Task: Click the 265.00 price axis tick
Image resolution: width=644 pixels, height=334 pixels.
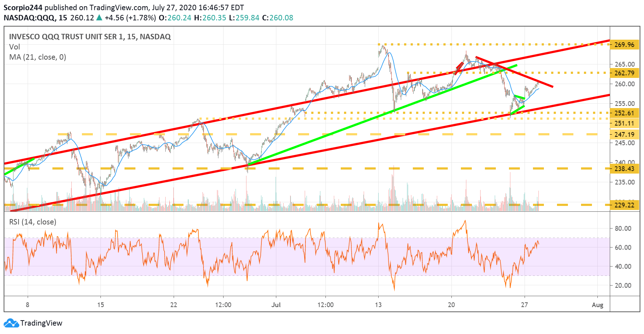Action: point(624,64)
